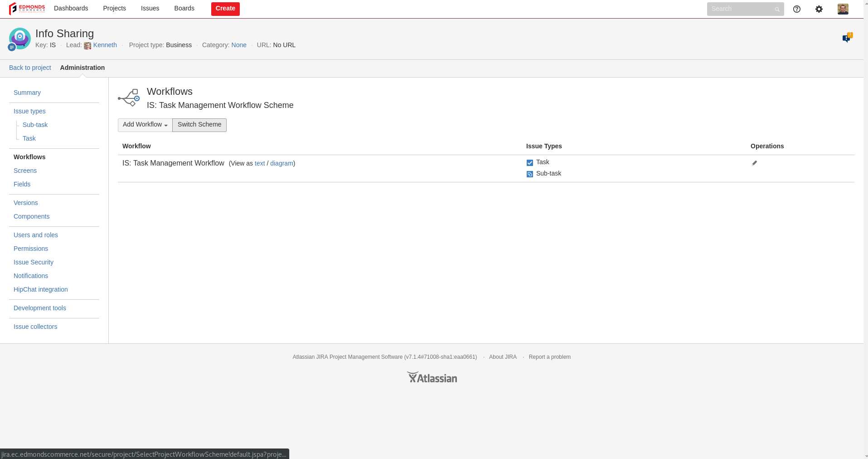Click the Task issue type icon

530,163
